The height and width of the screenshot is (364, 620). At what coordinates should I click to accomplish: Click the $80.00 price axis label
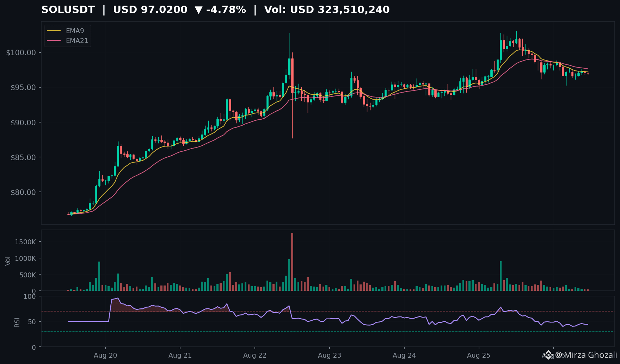pos(23,193)
